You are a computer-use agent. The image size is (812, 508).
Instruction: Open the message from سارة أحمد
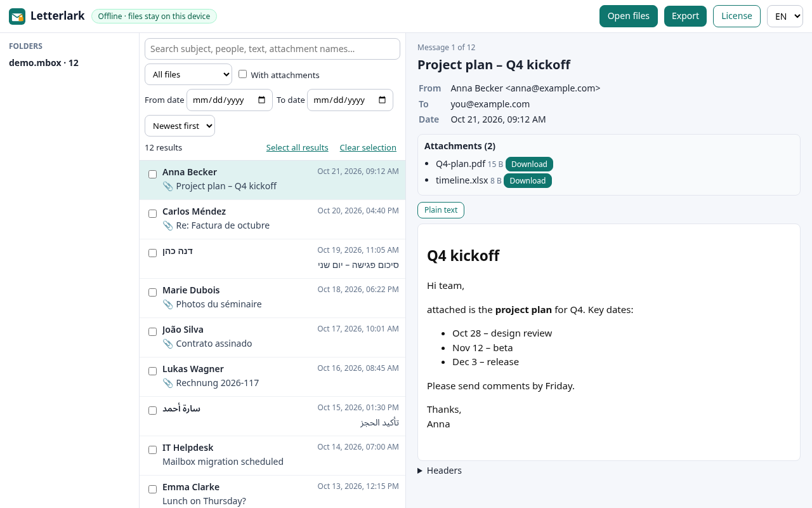coord(272,416)
